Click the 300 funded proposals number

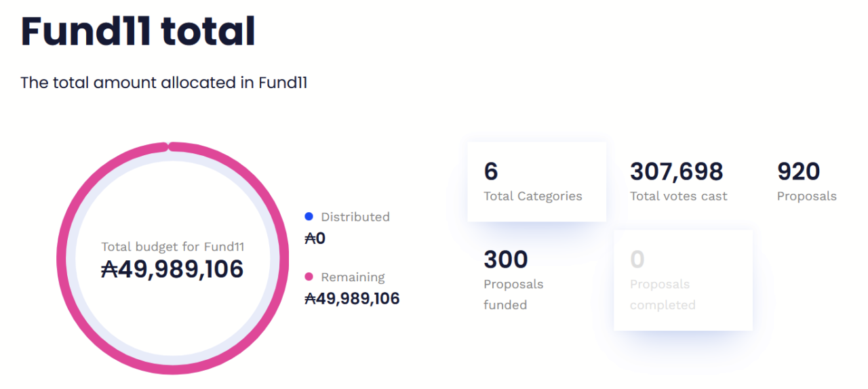[505, 259]
